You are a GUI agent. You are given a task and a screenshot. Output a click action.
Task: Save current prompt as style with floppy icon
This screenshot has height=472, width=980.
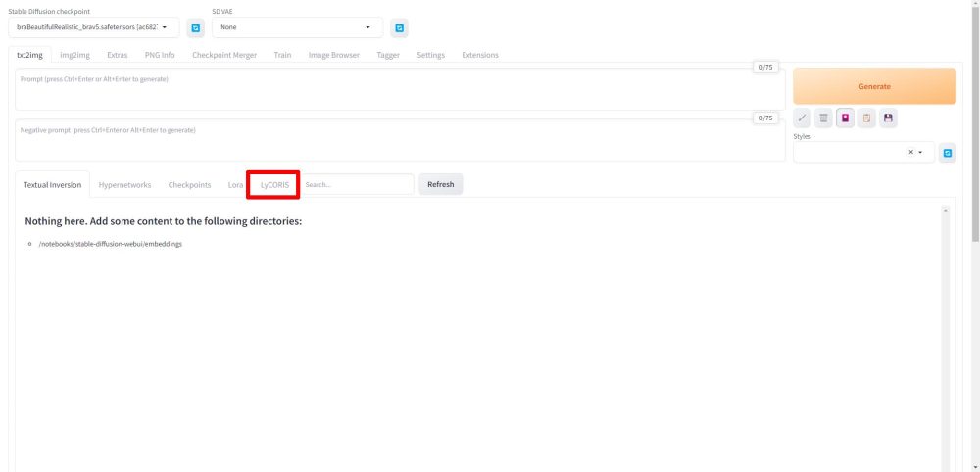[888, 118]
